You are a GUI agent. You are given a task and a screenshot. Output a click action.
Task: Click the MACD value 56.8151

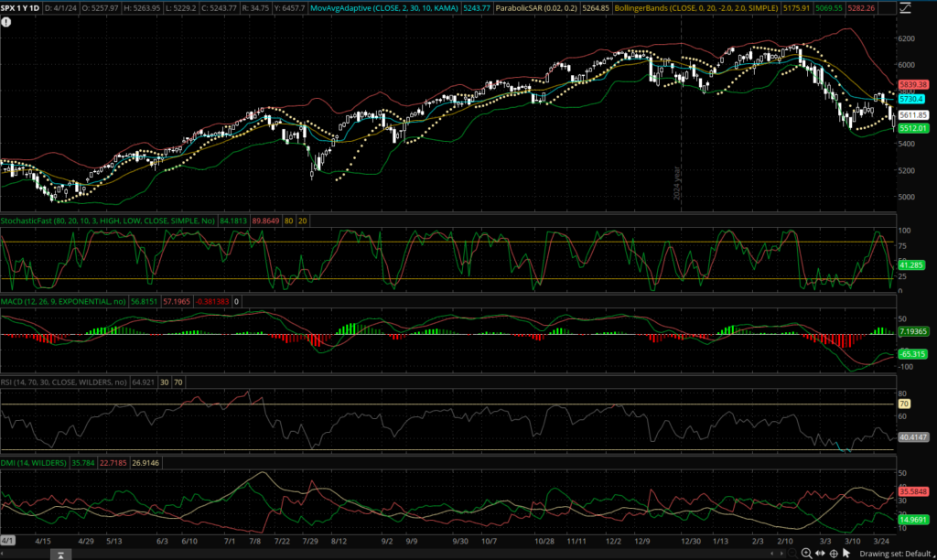point(144,301)
